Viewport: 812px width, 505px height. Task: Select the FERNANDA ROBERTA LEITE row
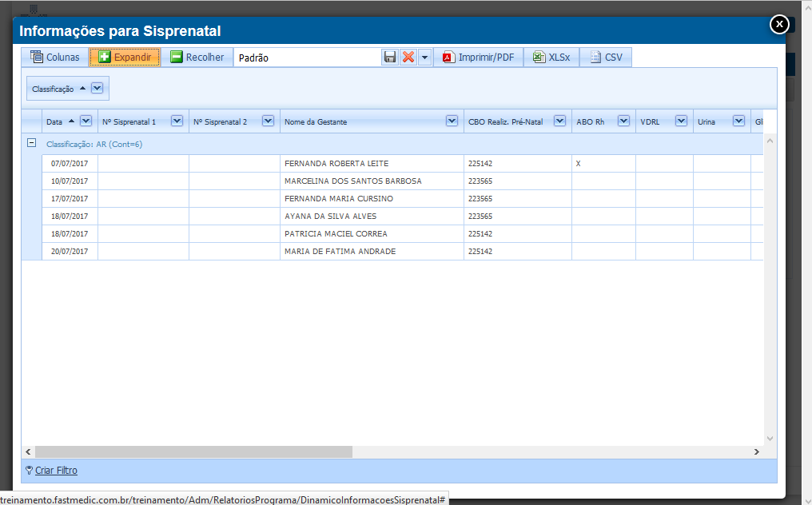(x=402, y=163)
